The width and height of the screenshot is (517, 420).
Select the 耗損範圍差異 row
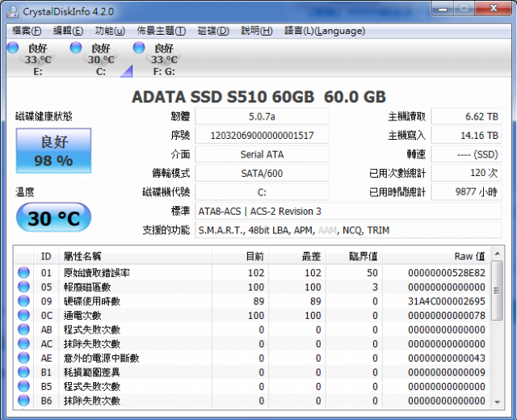[x=252, y=372]
